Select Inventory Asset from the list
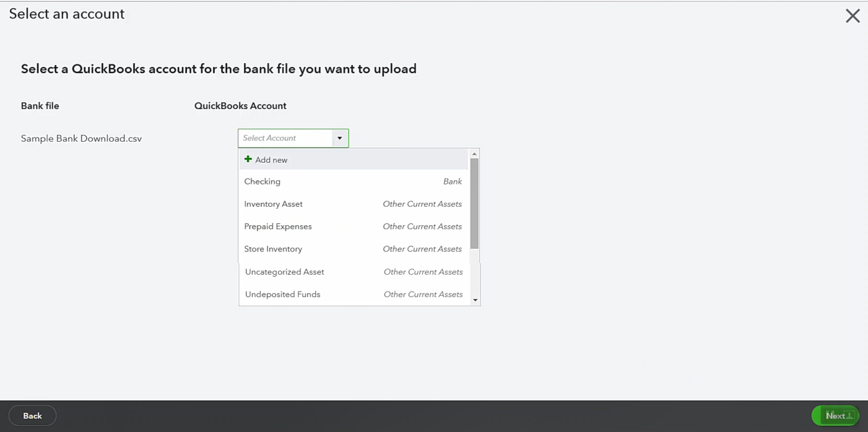 tap(273, 203)
